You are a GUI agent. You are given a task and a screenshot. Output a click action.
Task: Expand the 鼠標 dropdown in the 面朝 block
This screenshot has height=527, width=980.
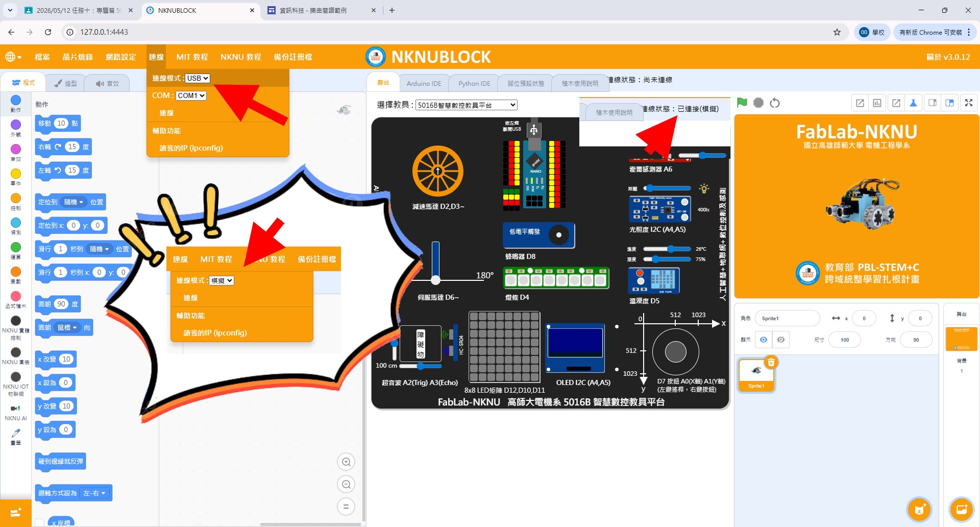(x=67, y=328)
